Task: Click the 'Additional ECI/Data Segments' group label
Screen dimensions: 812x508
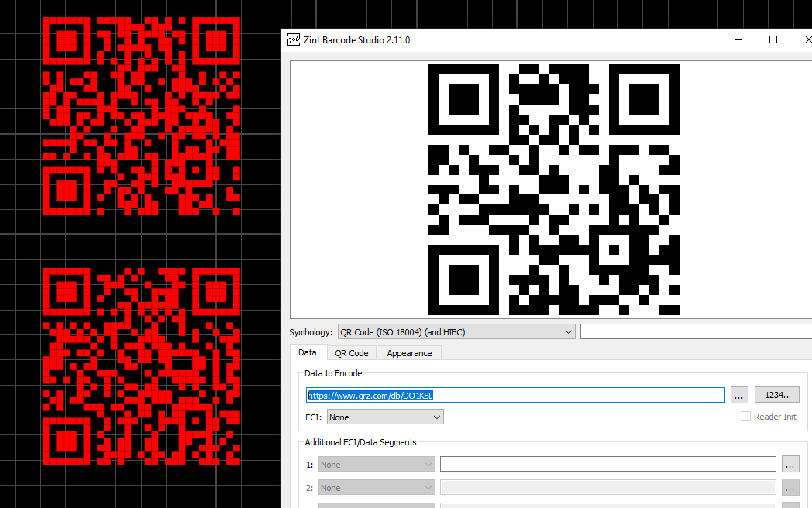Action: point(360,442)
